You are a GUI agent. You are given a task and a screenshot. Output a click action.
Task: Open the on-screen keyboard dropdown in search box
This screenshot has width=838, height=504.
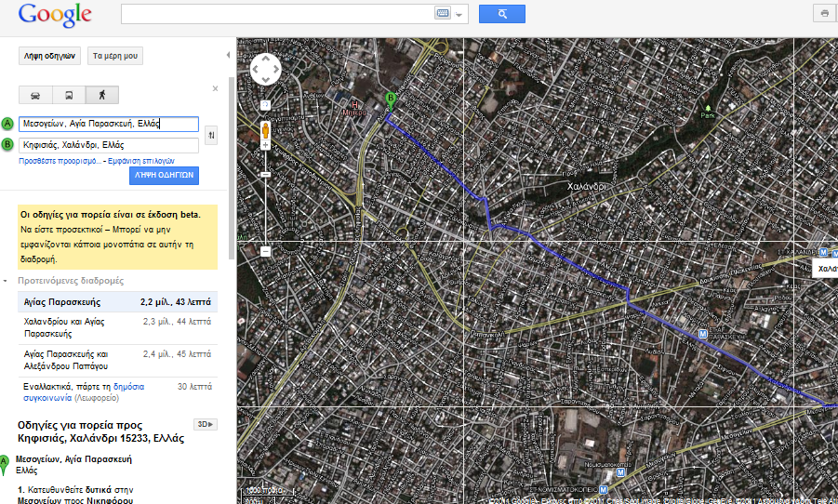point(459,14)
